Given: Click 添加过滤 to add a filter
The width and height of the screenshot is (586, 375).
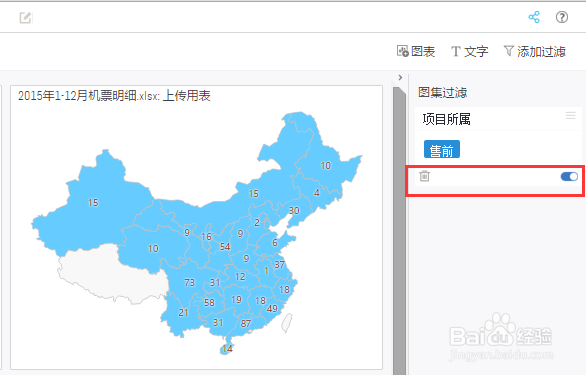Looking at the screenshot, I should tap(534, 51).
